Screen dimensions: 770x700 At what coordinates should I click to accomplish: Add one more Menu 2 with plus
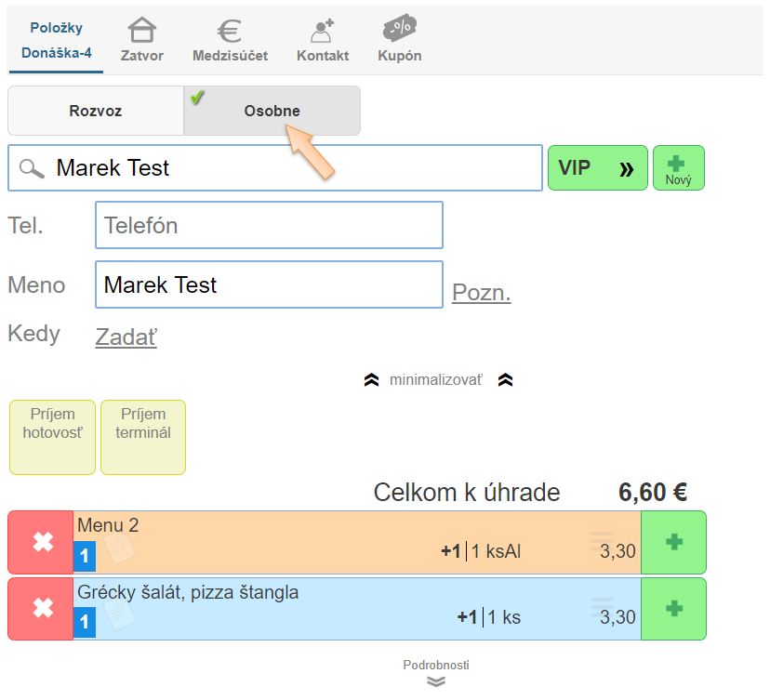(674, 542)
